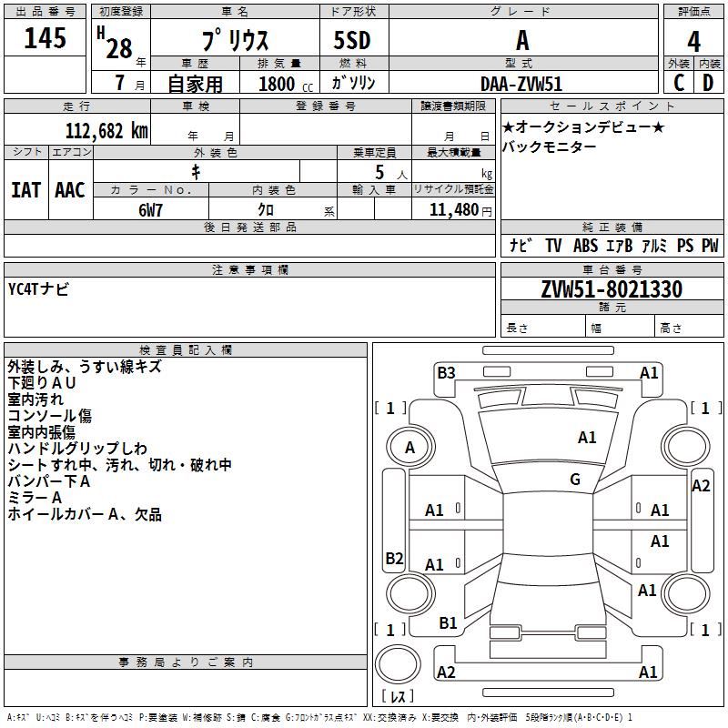The width and height of the screenshot is (728, 728).
Task: Click the front-left wheel marked A
Action: pos(409,447)
